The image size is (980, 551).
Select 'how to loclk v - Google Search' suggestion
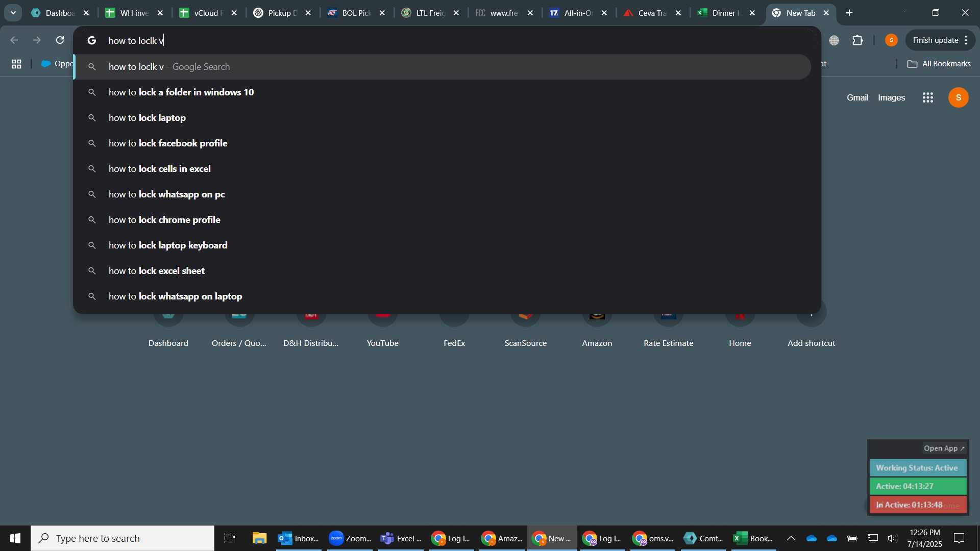click(x=443, y=67)
